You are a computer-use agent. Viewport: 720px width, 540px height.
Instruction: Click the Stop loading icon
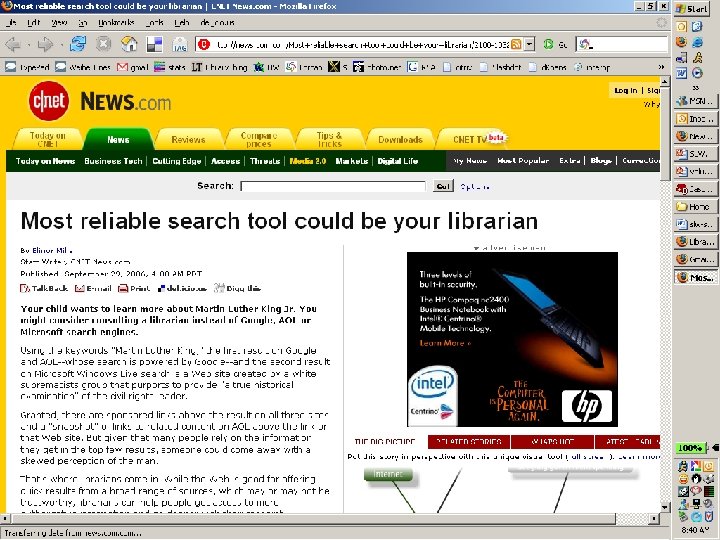(x=104, y=44)
